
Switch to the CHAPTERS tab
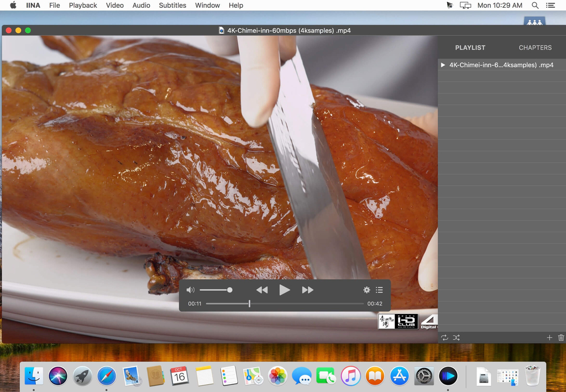[x=534, y=48]
